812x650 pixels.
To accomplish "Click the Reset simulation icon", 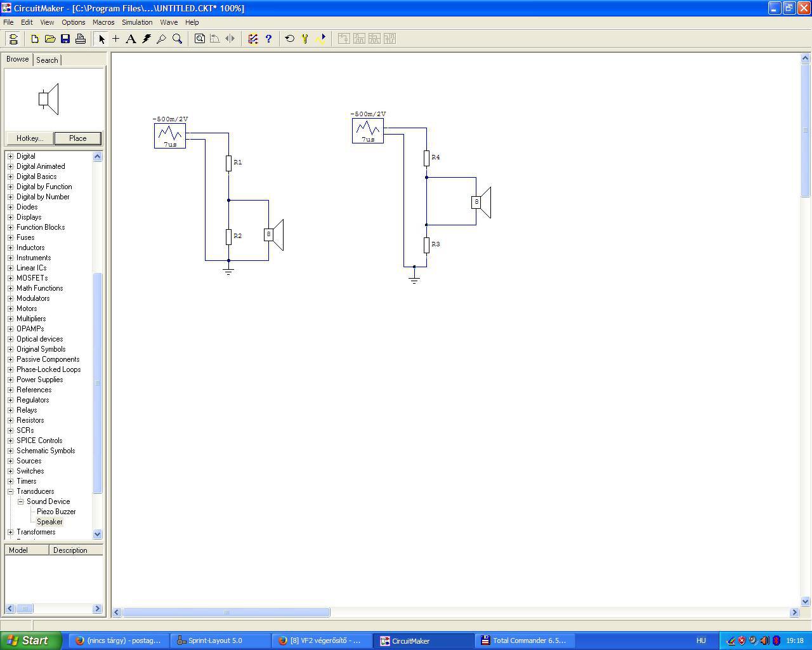I will point(290,39).
